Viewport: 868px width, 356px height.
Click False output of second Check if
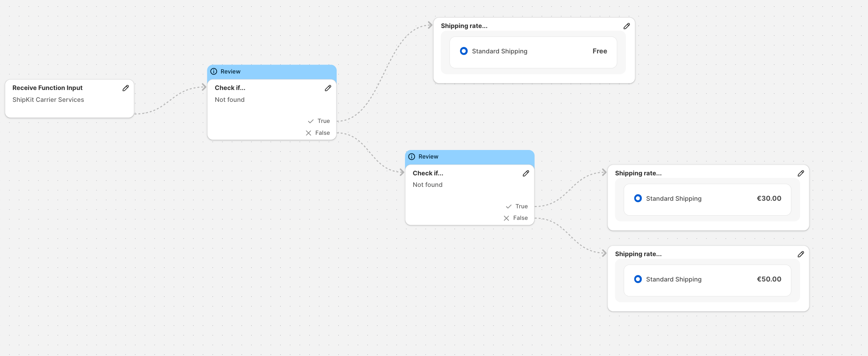519,218
